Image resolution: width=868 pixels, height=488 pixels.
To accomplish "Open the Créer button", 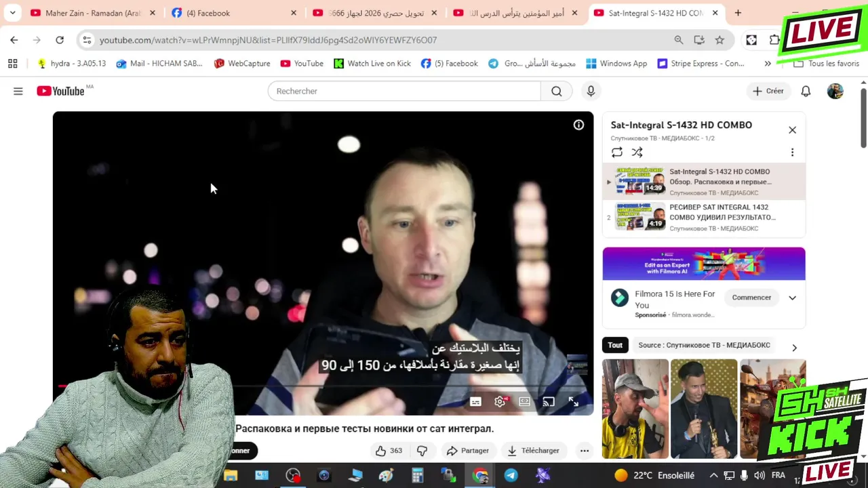I will 768,91.
